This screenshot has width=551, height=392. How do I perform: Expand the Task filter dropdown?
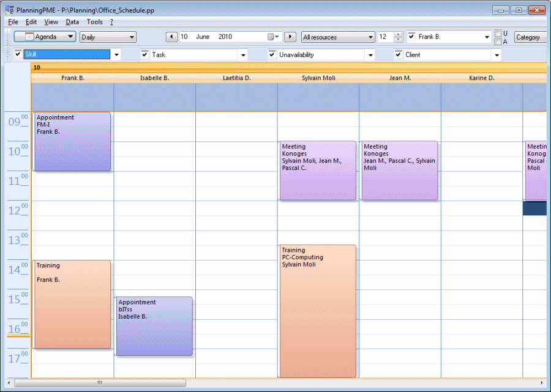[243, 55]
